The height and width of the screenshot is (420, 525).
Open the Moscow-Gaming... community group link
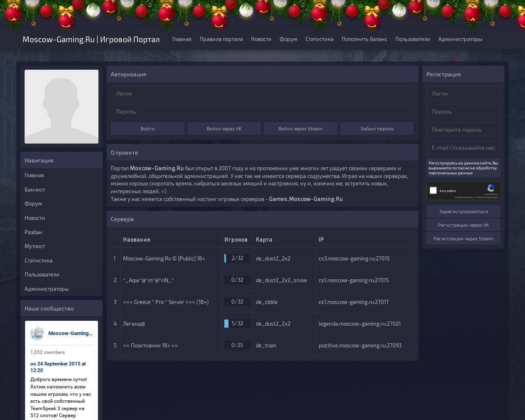(x=71, y=333)
